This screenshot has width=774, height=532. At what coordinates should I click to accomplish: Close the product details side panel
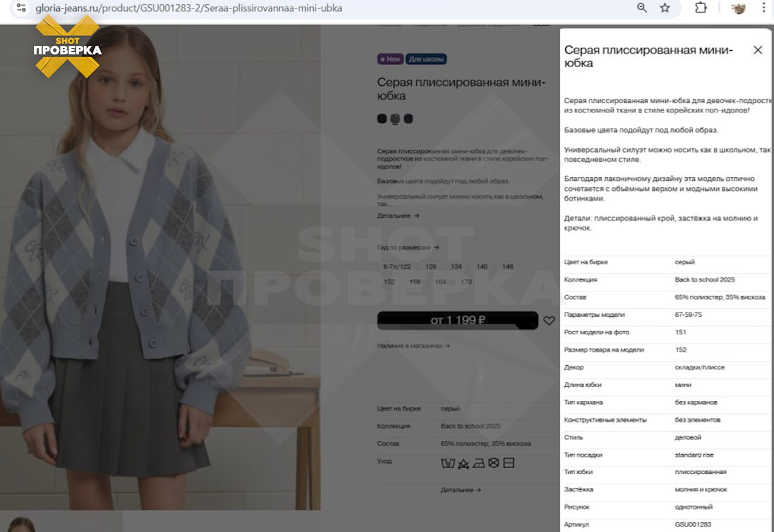[x=758, y=50]
